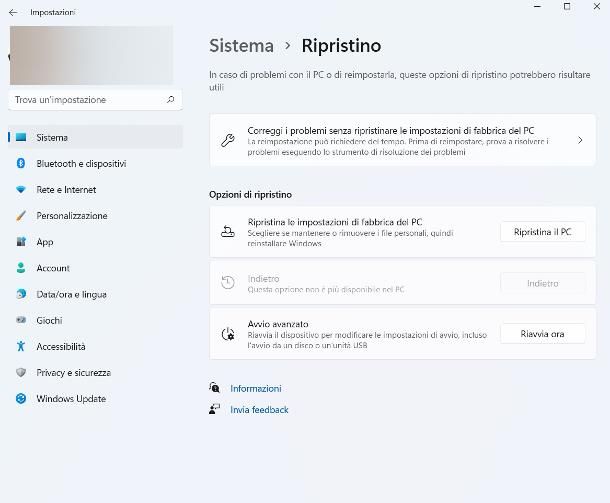The height and width of the screenshot is (503, 610).
Task: Click the App icon in sidebar
Action: coord(21,242)
